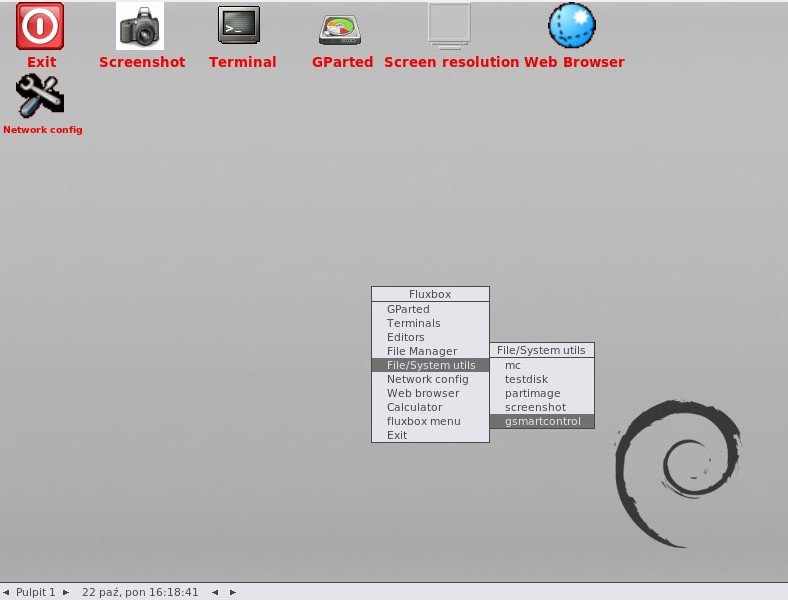This screenshot has width=788, height=600.
Task: Open Calculator from Fluxbox menu
Action: (x=430, y=408)
